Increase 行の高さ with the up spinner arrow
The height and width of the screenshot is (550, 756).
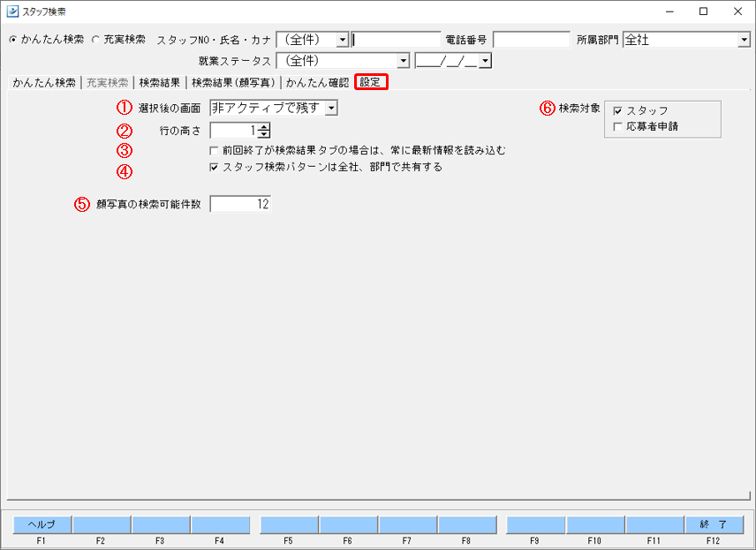(x=264, y=127)
